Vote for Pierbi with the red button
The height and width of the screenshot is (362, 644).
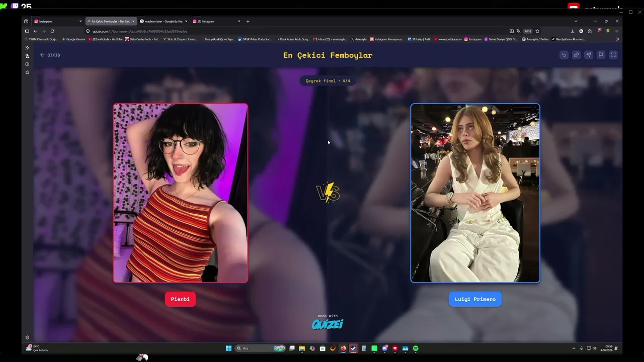point(180,299)
